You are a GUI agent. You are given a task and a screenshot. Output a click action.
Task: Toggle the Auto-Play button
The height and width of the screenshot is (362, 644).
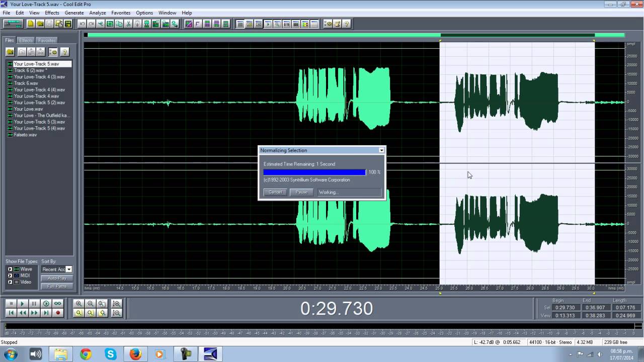[57, 278]
